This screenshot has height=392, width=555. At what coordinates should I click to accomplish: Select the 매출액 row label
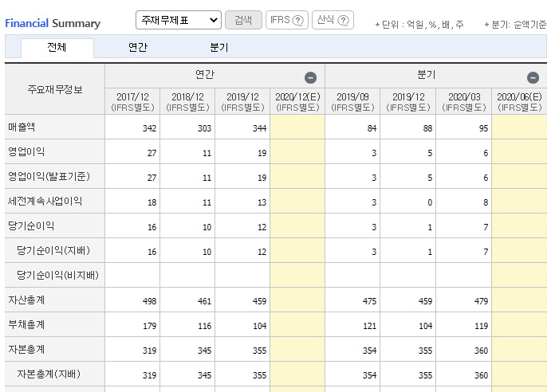(22, 127)
